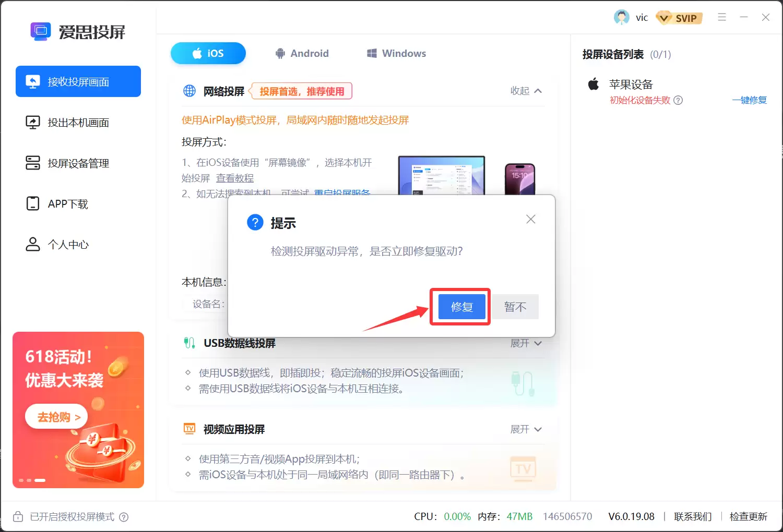783x532 pixels.
Task: Switch to the Android tab
Action: point(302,53)
